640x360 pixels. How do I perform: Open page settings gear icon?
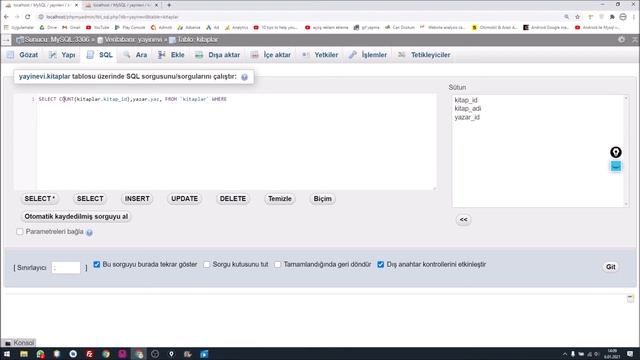pyautogui.click(x=621, y=40)
